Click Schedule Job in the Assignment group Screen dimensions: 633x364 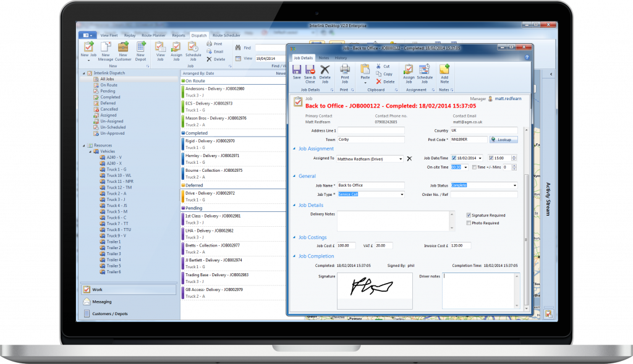(425, 70)
